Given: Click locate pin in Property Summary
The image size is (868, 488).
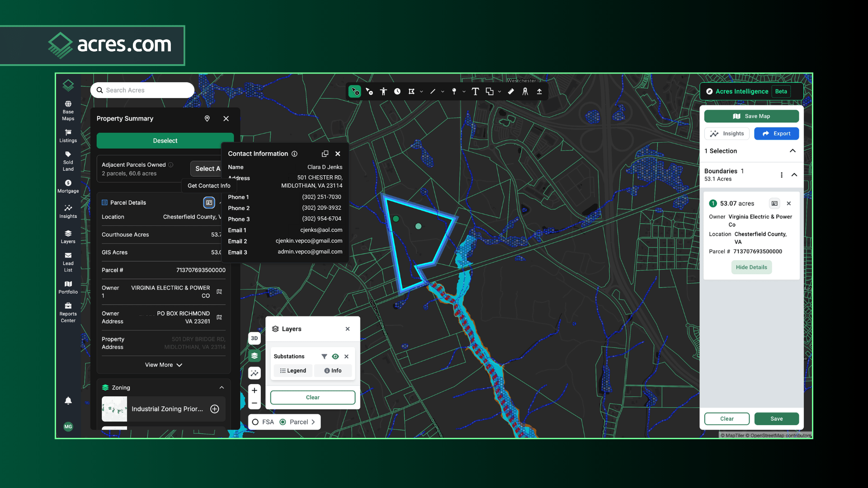Looking at the screenshot, I should tap(207, 118).
